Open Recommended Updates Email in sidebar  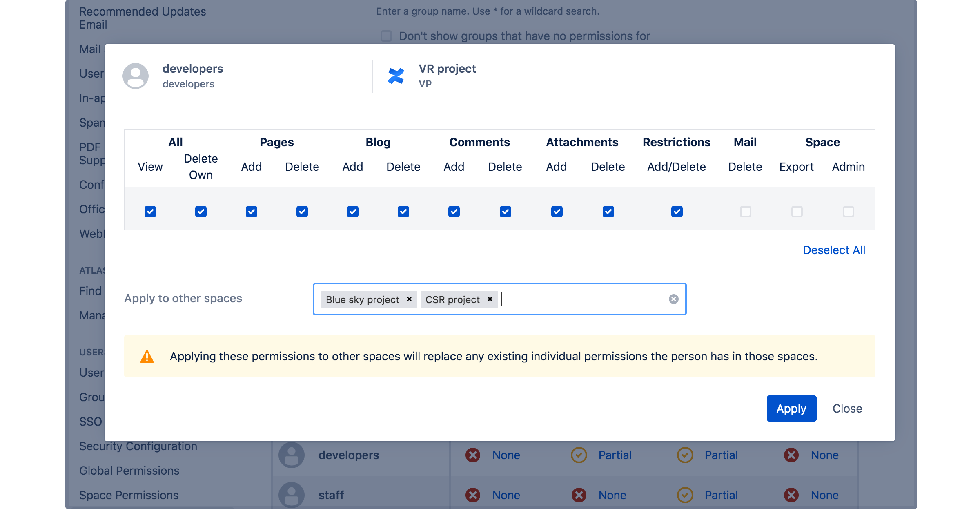pyautogui.click(x=143, y=18)
